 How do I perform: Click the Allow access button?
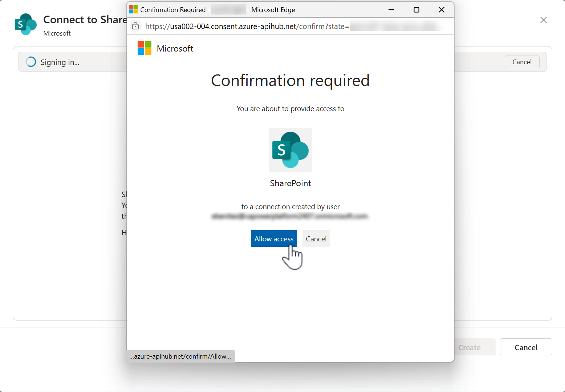(274, 238)
